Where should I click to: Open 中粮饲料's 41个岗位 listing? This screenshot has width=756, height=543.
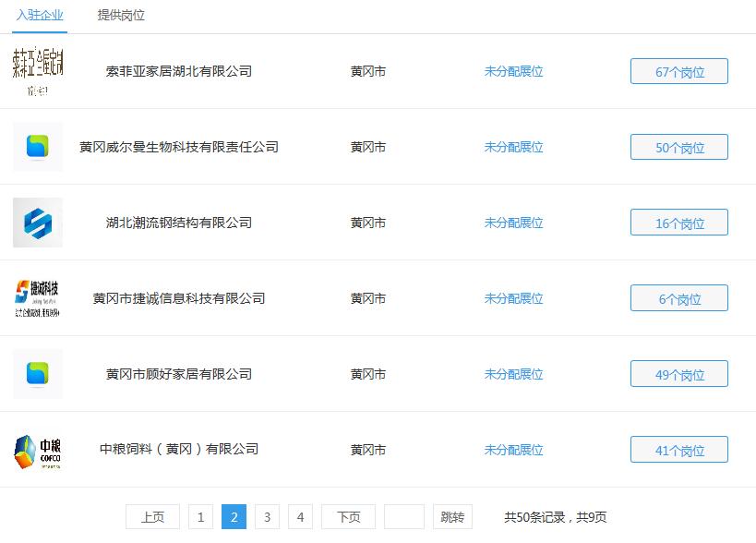click(678, 450)
